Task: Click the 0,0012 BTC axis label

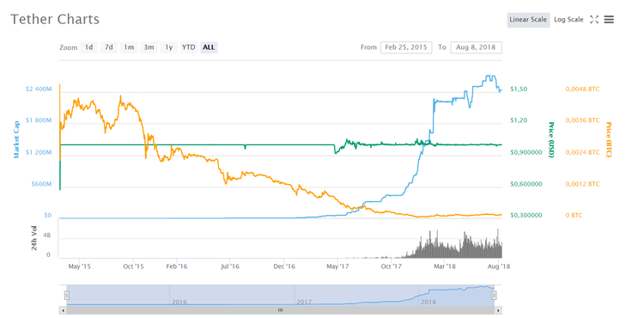Action: (582, 184)
